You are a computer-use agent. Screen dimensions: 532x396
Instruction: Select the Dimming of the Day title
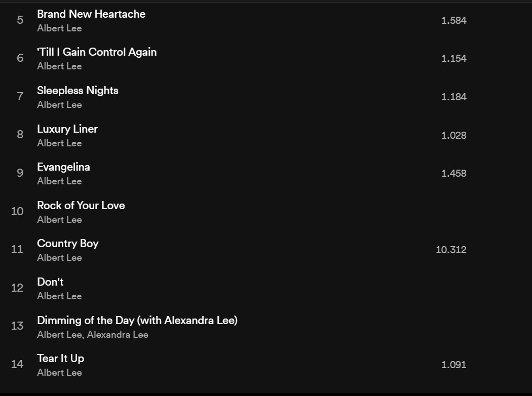pyautogui.click(x=137, y=321)
